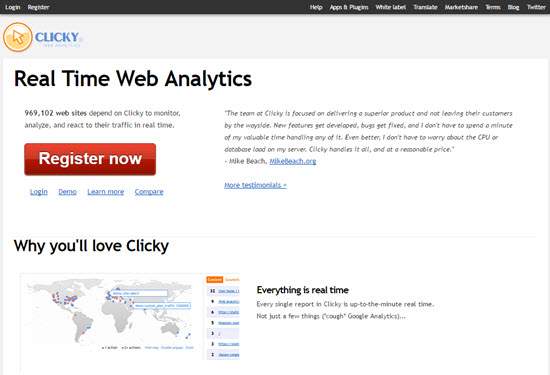Open the White label page
This screenshot has width=550, height=375.
click(x=390, y=7)
